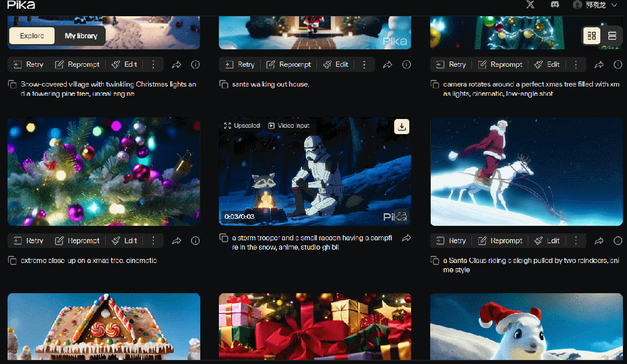
Task: Switch to the Explore tab
Action: pos(32,35)
